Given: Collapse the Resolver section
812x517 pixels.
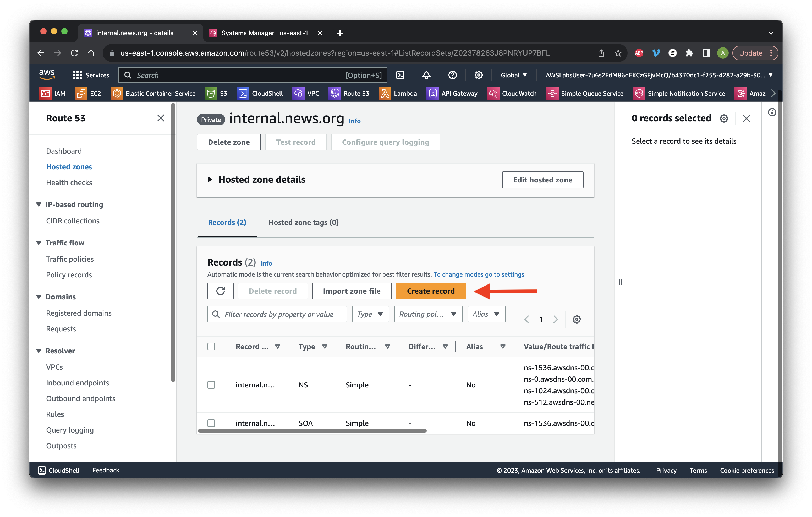Looking at the screenshot, I should [39, 351].
